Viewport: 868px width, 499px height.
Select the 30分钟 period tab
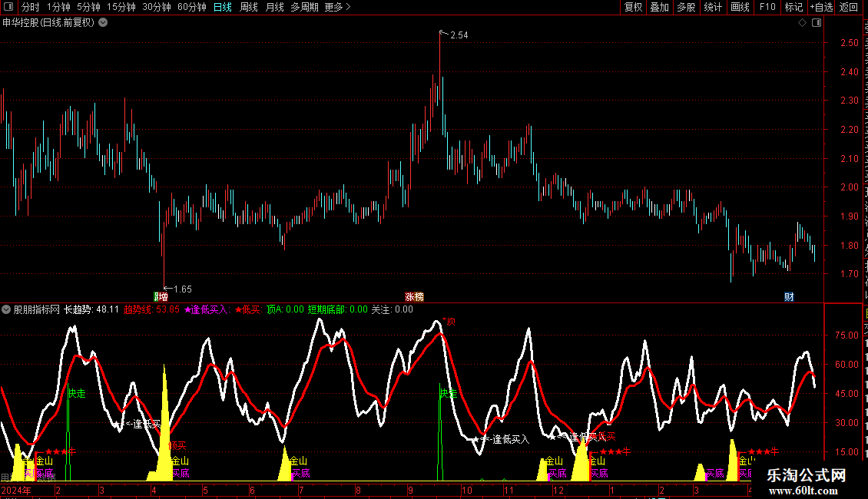pyautogui.click(x=157, y=7)
